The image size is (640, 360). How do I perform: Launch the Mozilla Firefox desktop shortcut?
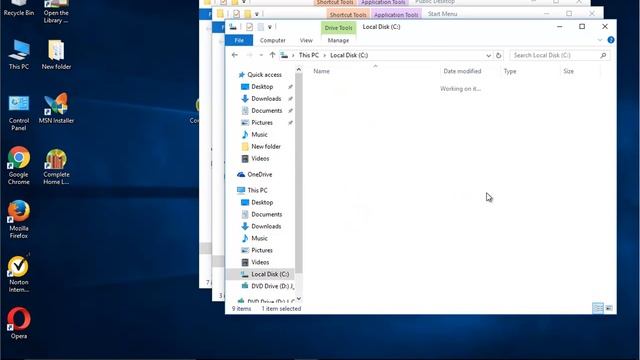click(19, 220)
